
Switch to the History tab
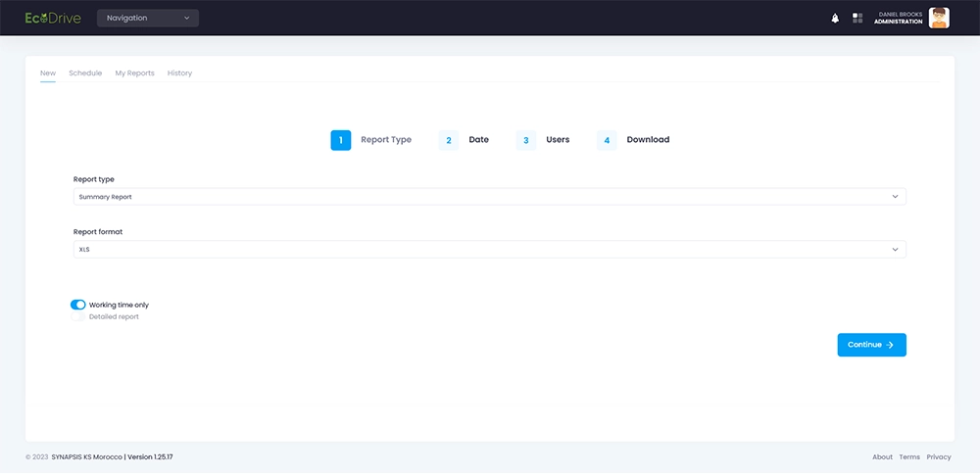click(x=179, y=73)
